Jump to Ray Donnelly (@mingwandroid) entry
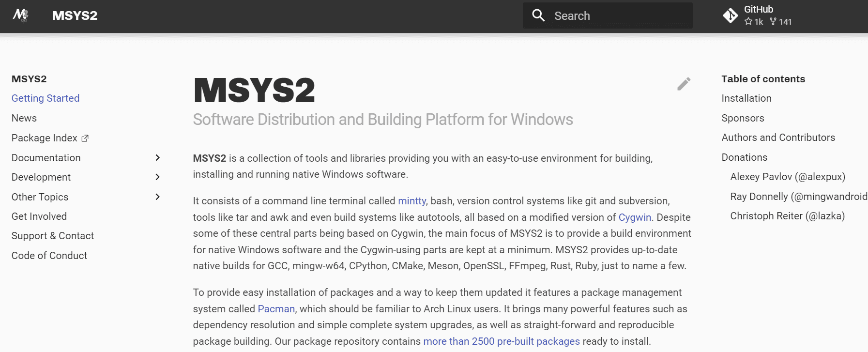Viewport: 868px width, 352px height. tap(799, 197)
